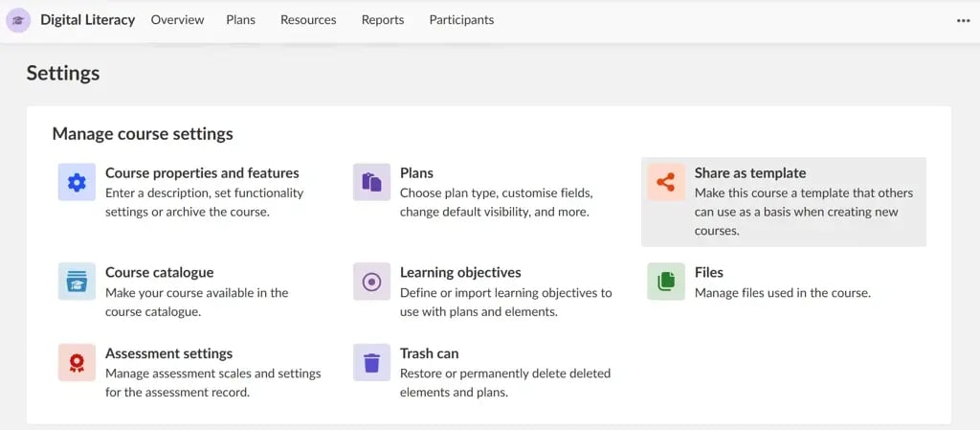
Task: Open the Share as template heading
Action: [750, 173]
